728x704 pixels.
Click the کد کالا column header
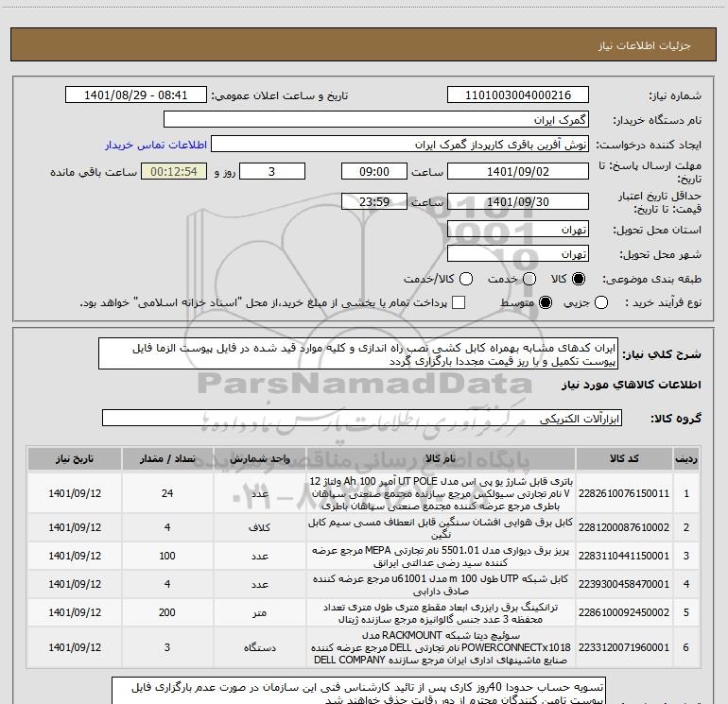624,458
